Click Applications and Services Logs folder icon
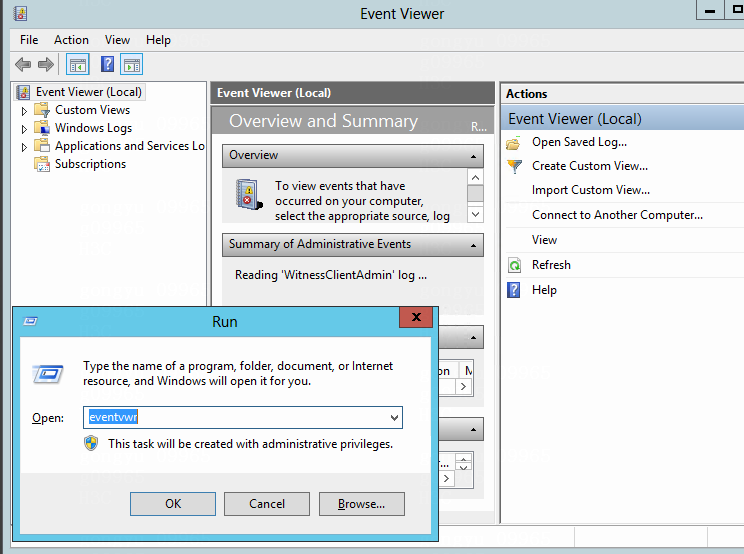This screenshot has width=744, height=554. [42, 146]
